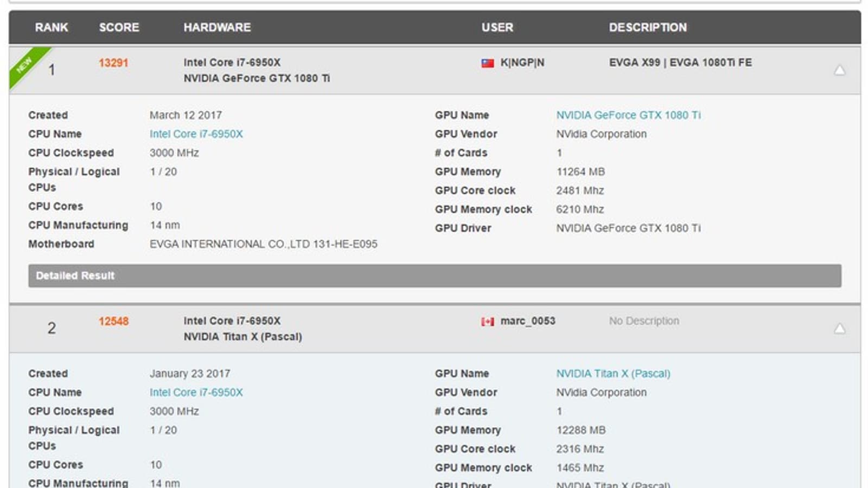Sort by SCORE column header
The image size is (868, 488).
(x=119, y=27)
